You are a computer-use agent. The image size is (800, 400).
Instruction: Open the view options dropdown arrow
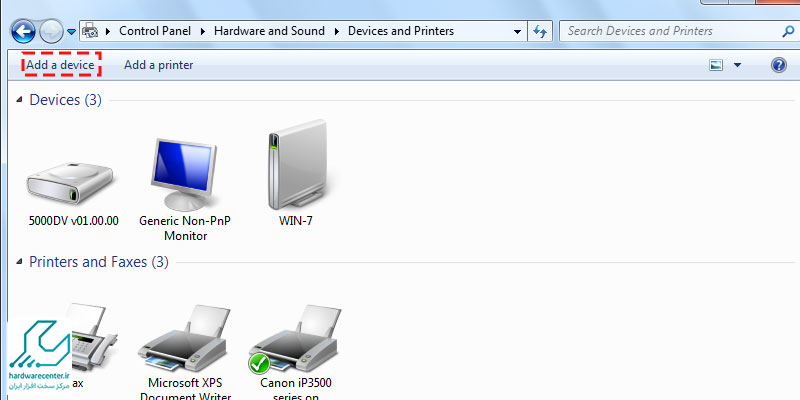737,65
